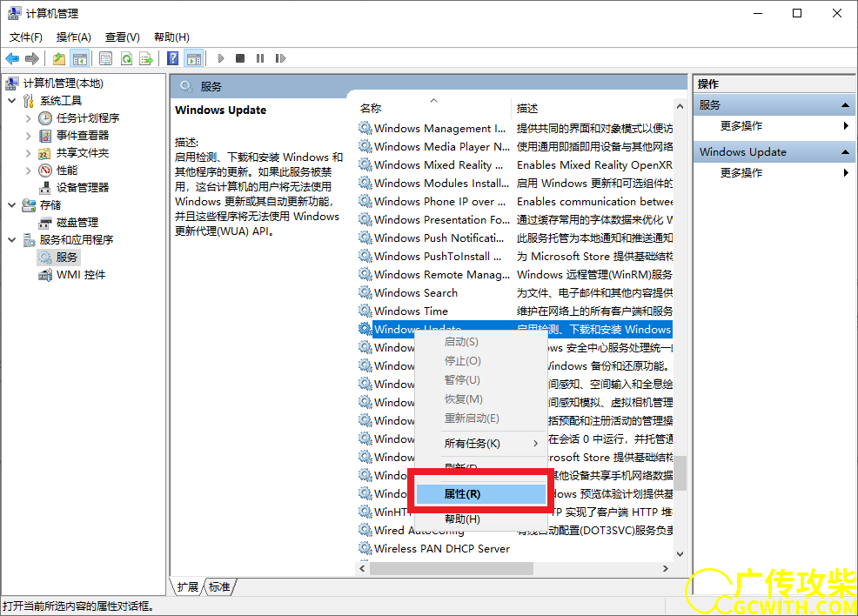Select 计算机管理(本地) root node
This screenshot has height=616, width=858.
pyautogui.click(x=63, y=84)
